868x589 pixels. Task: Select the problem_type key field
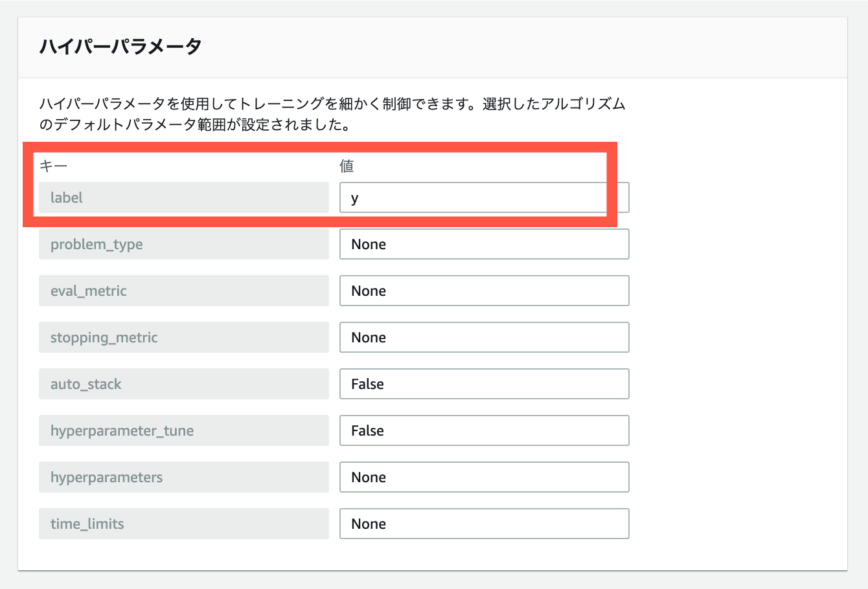click(x=184, y=244)
